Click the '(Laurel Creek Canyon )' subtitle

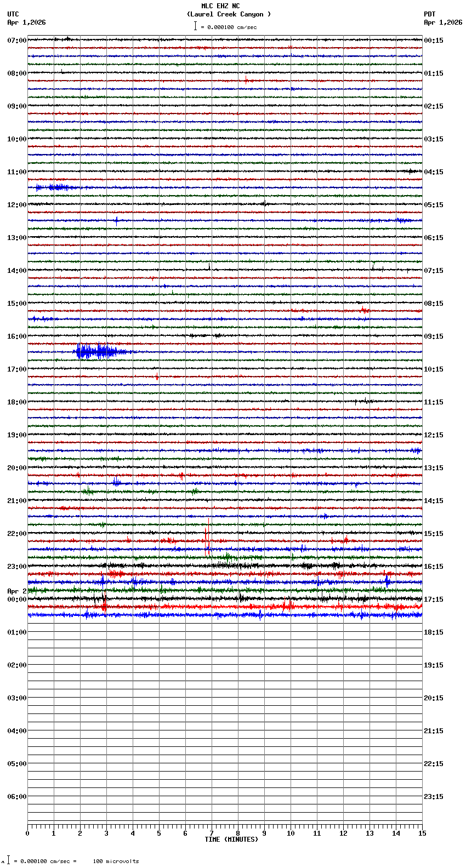click(x=229, y=14)
